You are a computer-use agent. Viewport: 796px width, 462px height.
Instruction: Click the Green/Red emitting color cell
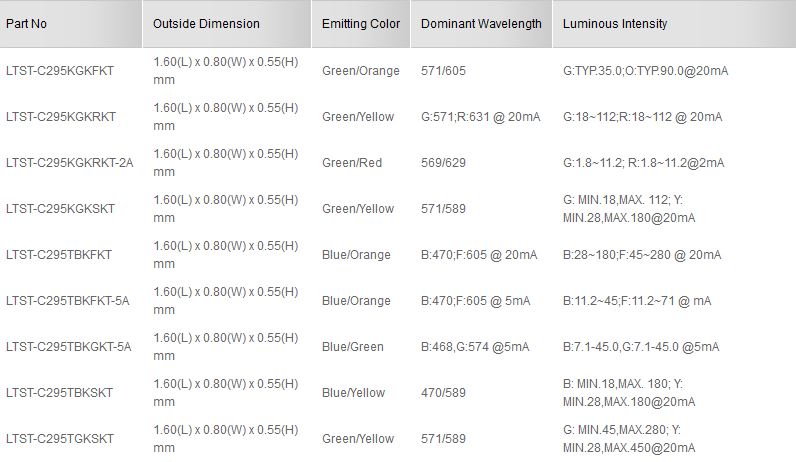pyautogui.click(x=352, y=163)
